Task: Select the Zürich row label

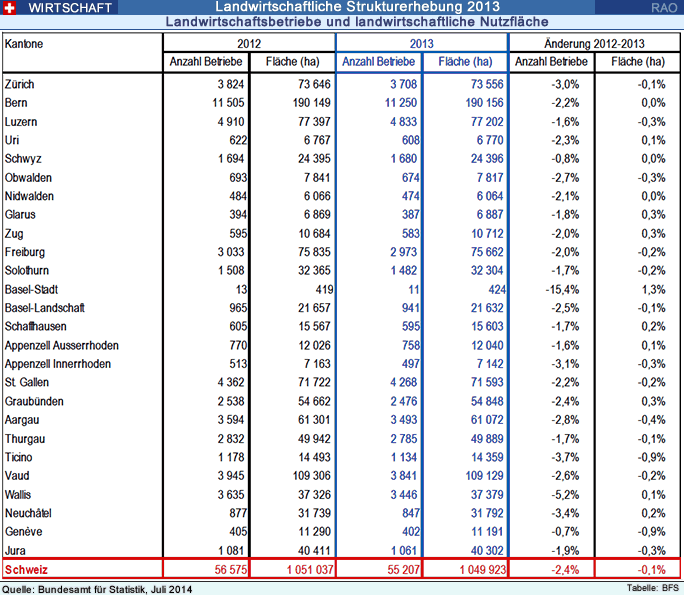Action: click(x=20, y=85)
